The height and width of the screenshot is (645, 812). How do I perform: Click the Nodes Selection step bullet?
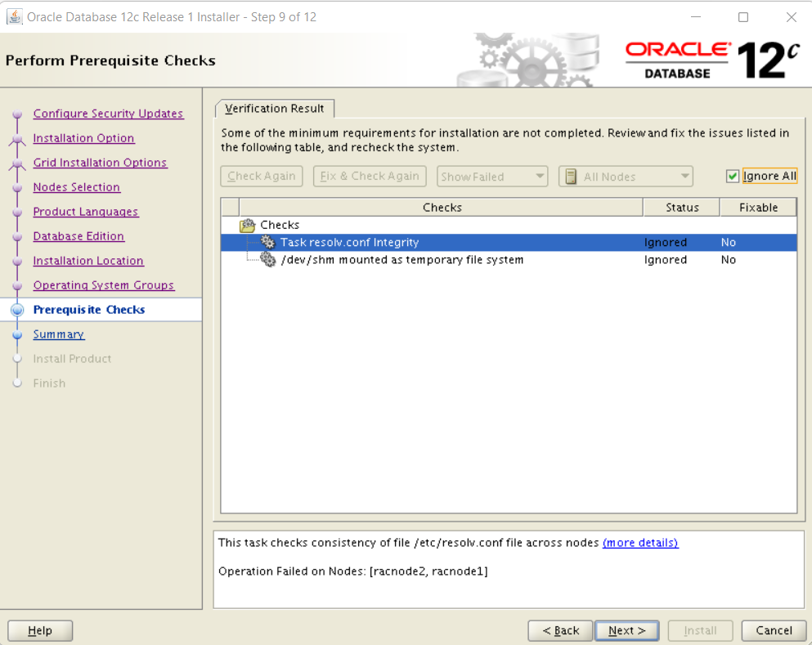coord(17,187)
